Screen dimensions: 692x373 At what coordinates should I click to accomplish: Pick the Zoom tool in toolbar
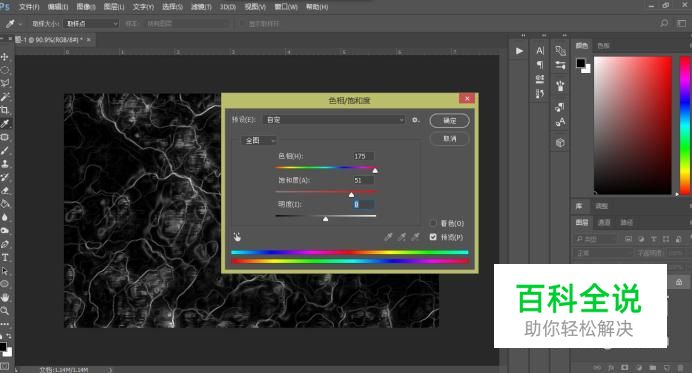point(5,311)
